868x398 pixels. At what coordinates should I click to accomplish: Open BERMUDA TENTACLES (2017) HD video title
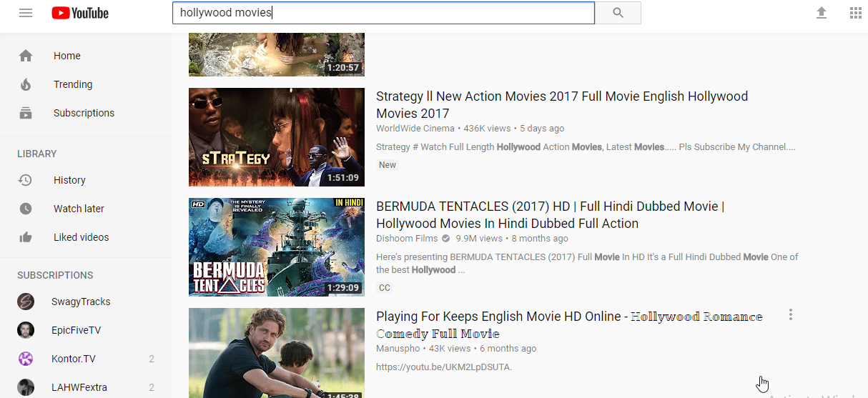[x=551, y=214]
